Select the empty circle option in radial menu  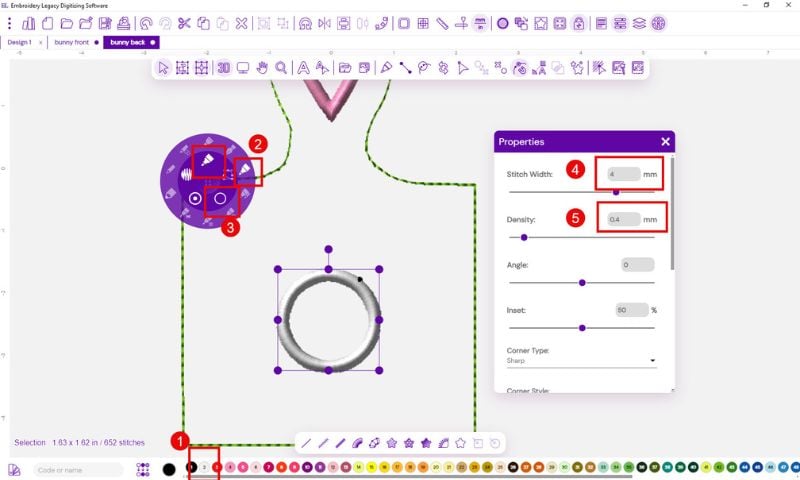point(220,199)
